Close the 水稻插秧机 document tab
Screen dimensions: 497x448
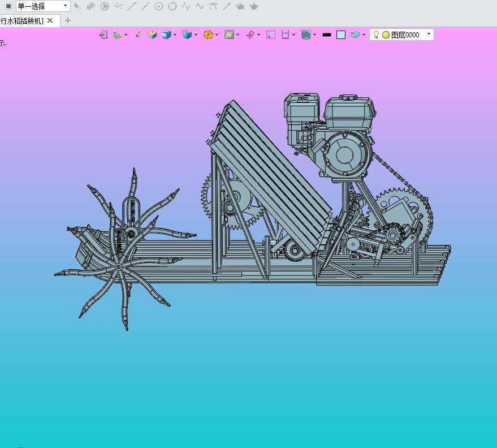point(50,20)
